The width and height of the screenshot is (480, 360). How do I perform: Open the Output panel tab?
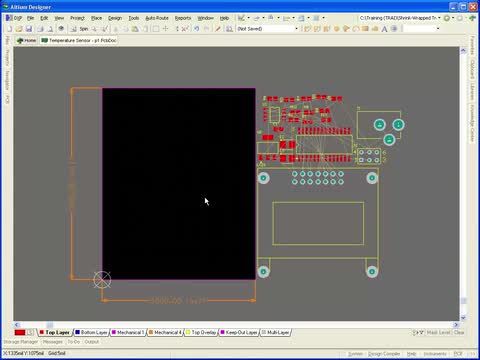[x=91, y=342]
